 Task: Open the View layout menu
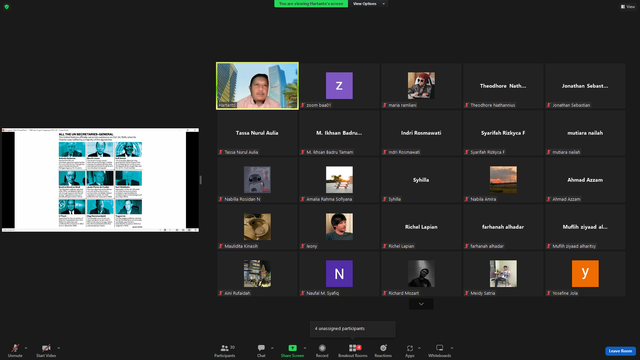[x=628, y=7]
